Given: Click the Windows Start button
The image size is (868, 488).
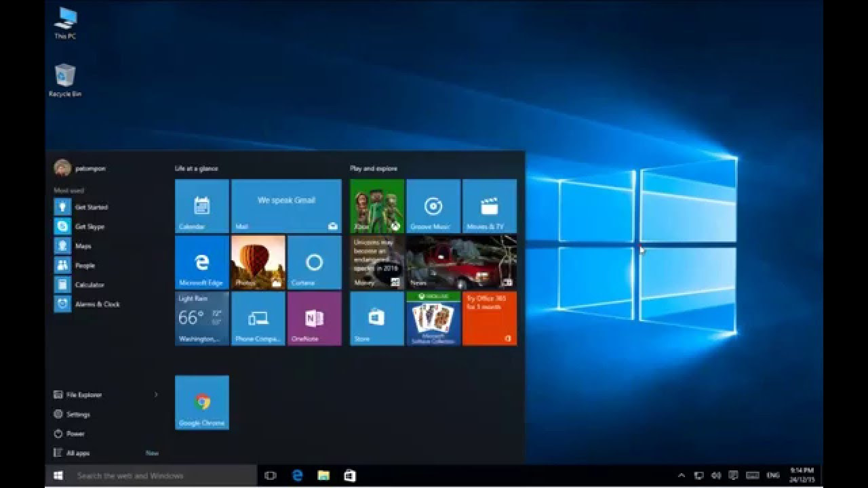Looking at the screenshot, I should pos(58,476).
